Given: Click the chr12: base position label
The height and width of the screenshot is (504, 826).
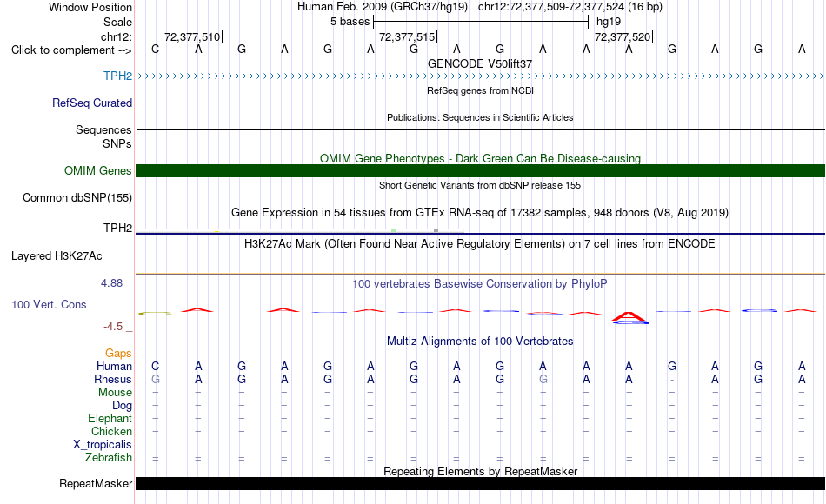Looking at the screenshot, I should 116,36.
